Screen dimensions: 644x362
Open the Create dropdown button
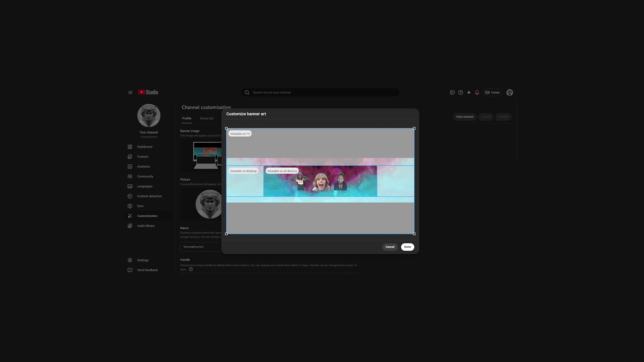click(492, 93)
